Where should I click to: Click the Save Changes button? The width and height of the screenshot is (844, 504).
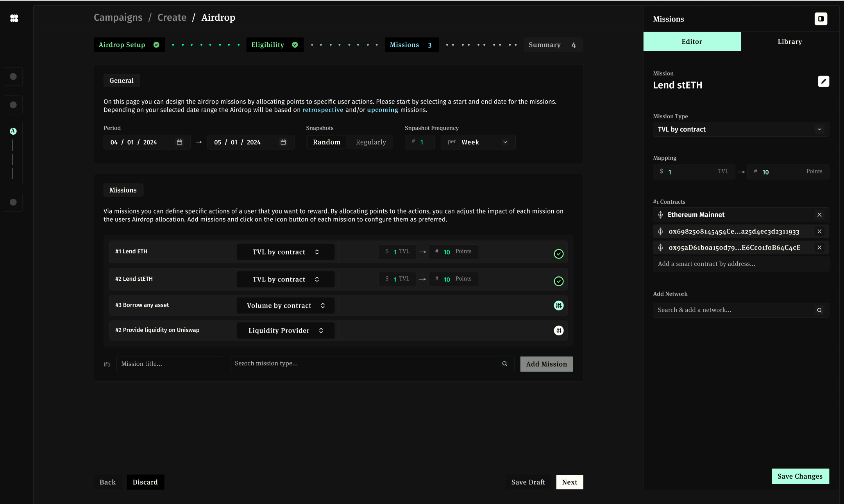(800, 476)
